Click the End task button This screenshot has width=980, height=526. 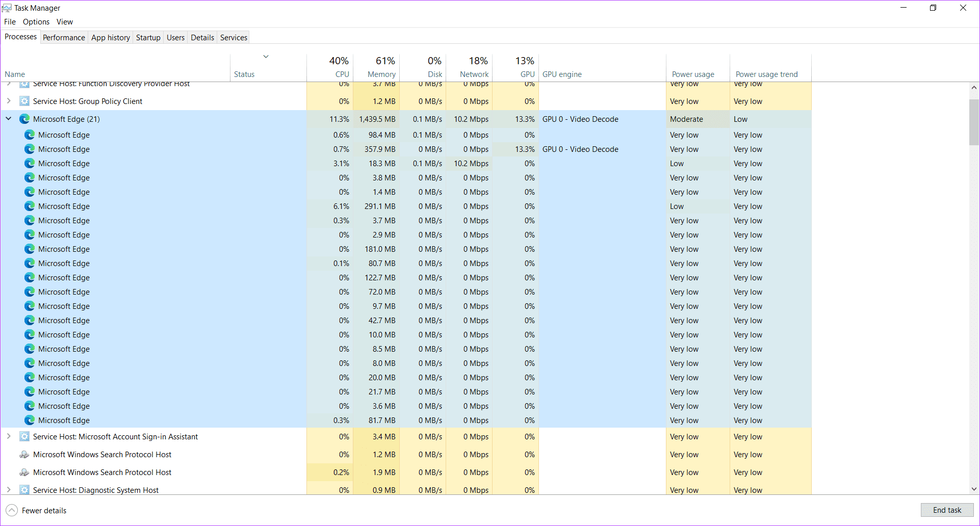(947, 510)
